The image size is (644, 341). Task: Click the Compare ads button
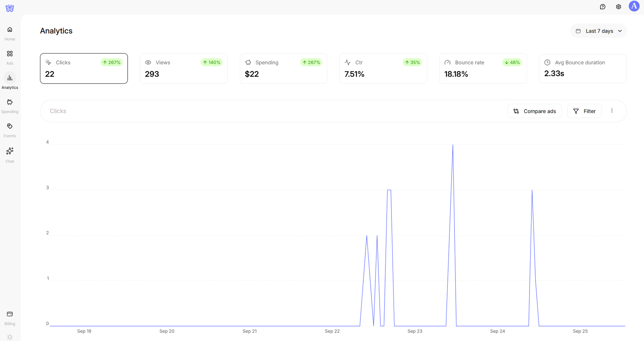[x=534, y=111]
